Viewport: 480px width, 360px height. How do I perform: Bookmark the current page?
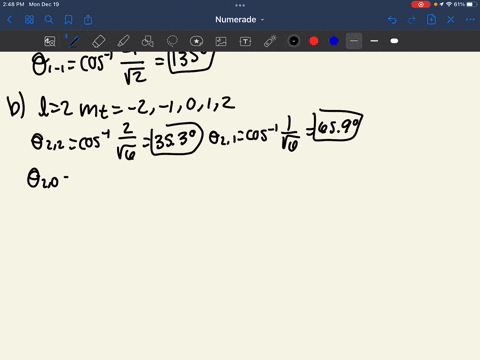coord(68,20)
